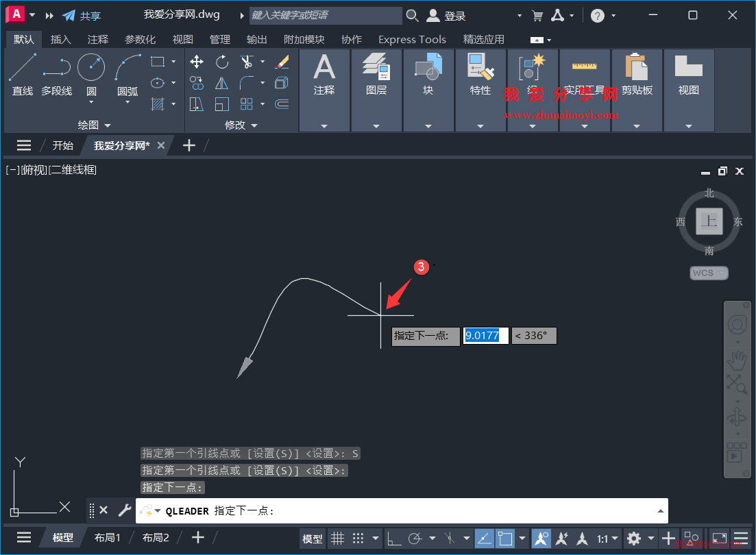The width and height of the screenshot is (756, 555).
Task: Click the visual style label [二维线框]
Action: (73, 170)
